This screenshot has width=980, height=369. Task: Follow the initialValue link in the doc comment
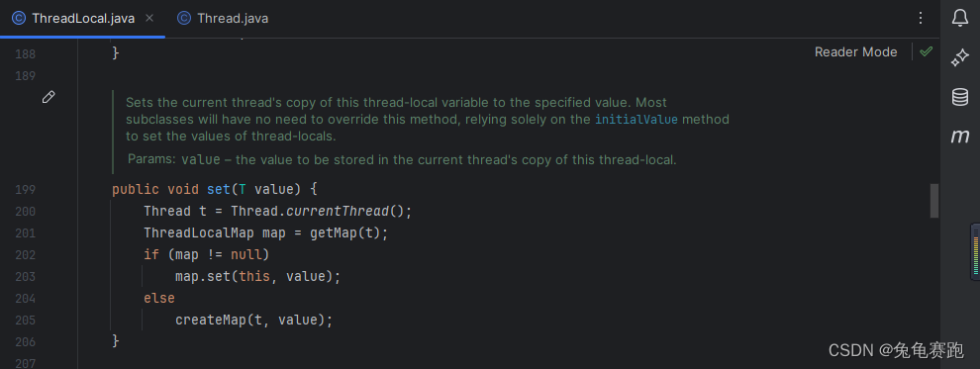[x=637, y=119]
